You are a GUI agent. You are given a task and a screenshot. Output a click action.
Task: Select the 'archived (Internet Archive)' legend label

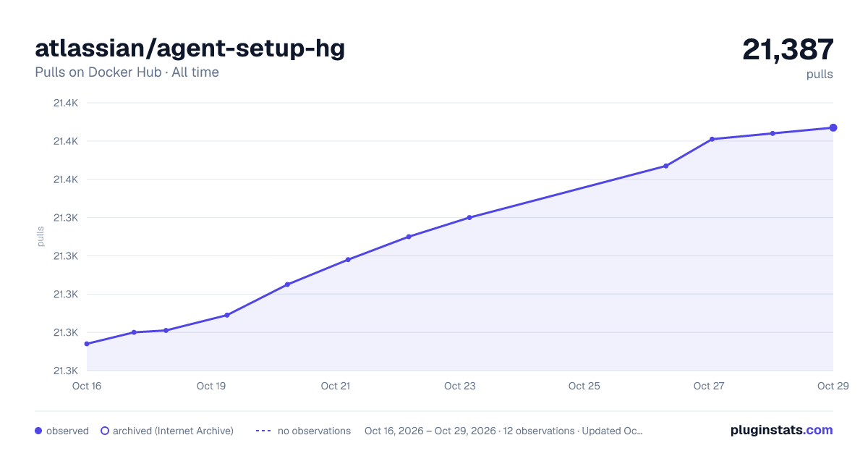(173, 431)
